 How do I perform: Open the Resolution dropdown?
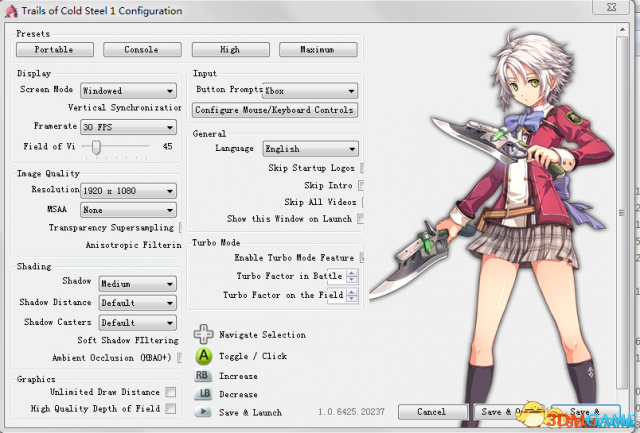(x=128, y=191)
